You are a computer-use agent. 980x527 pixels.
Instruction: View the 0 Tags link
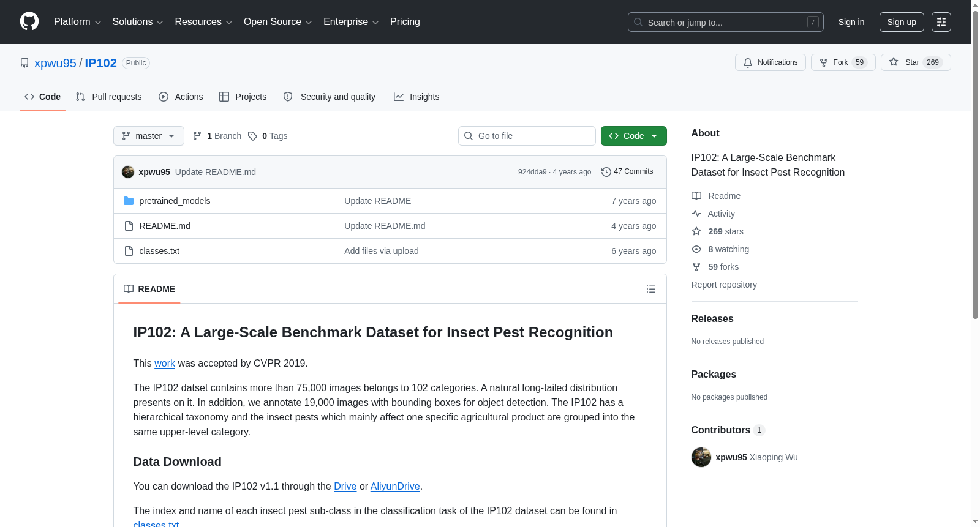(268, 136)
